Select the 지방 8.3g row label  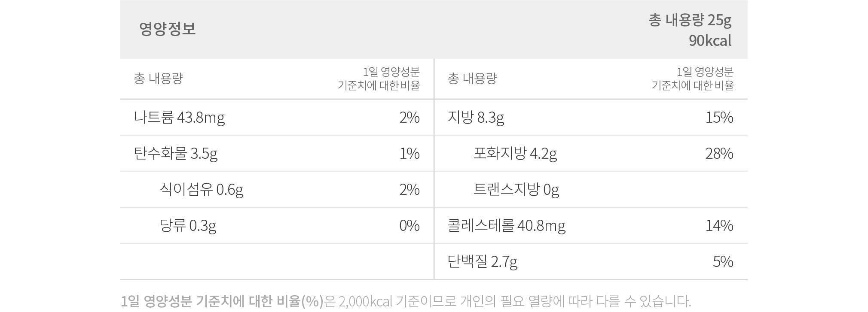[x=476, y=117]
